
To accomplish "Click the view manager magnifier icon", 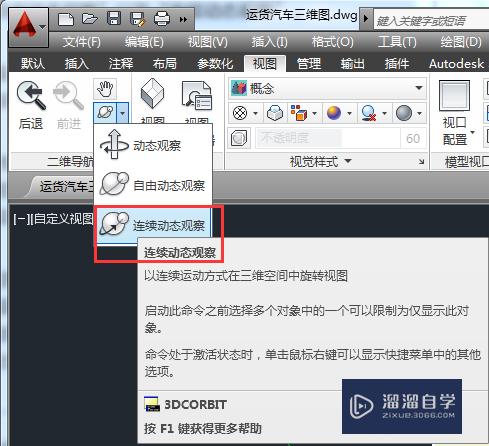I will [x=197, y=96].
